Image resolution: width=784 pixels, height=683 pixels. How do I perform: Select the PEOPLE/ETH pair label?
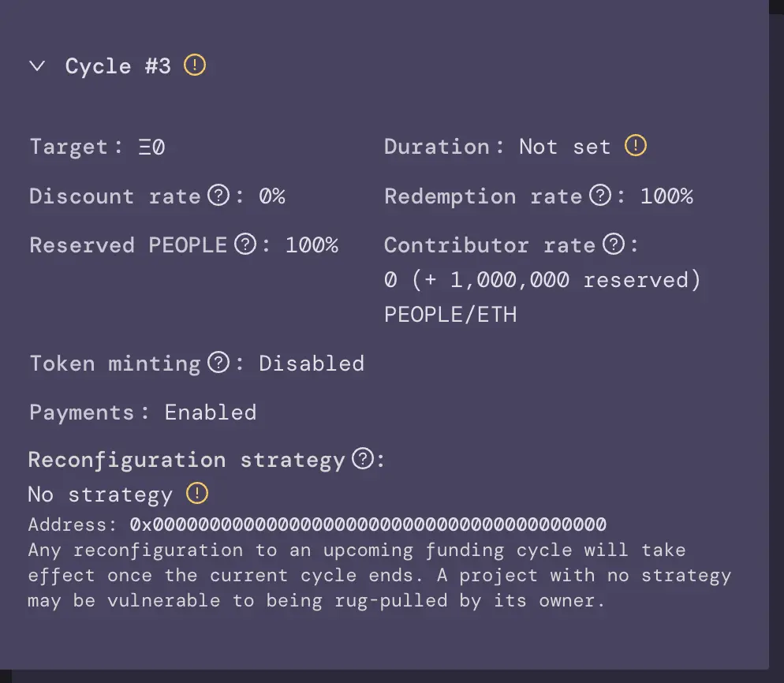[450, 314]
